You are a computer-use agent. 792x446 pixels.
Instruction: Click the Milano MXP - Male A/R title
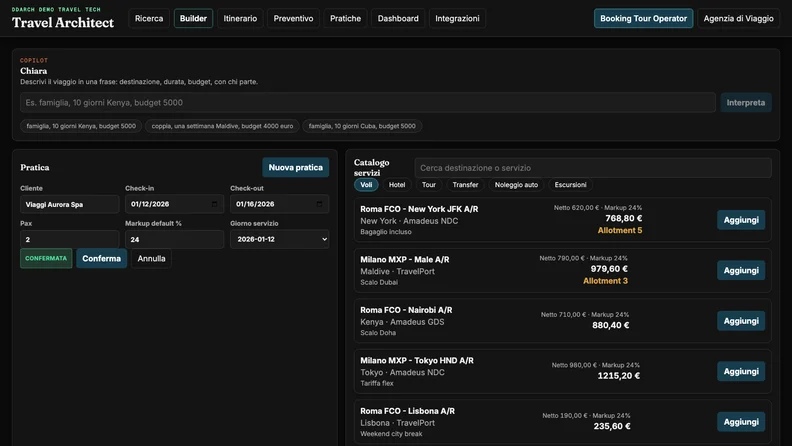click(405, 259)
